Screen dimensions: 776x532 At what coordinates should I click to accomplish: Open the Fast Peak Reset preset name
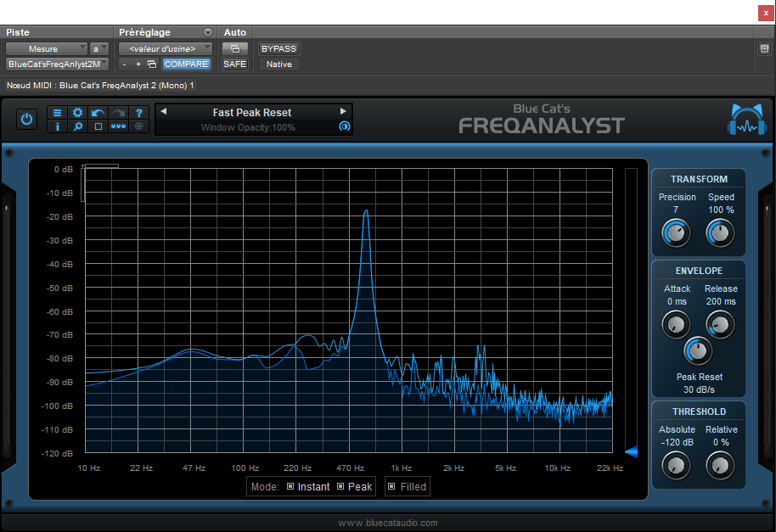252,113
